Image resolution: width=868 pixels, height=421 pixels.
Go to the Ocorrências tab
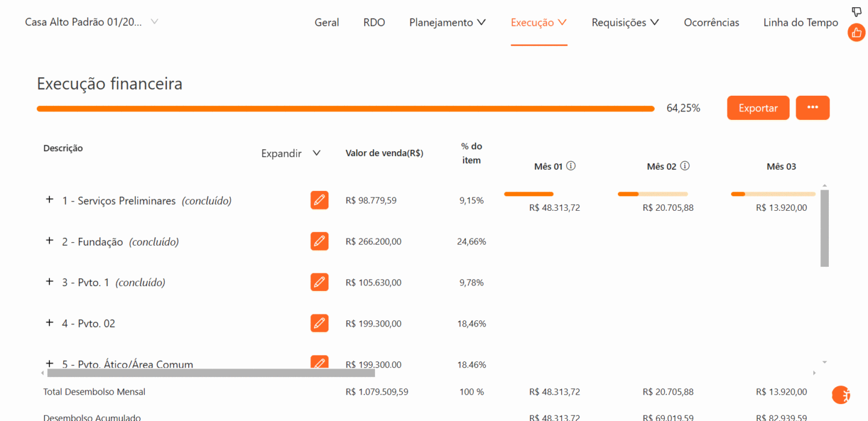(711, 22)
